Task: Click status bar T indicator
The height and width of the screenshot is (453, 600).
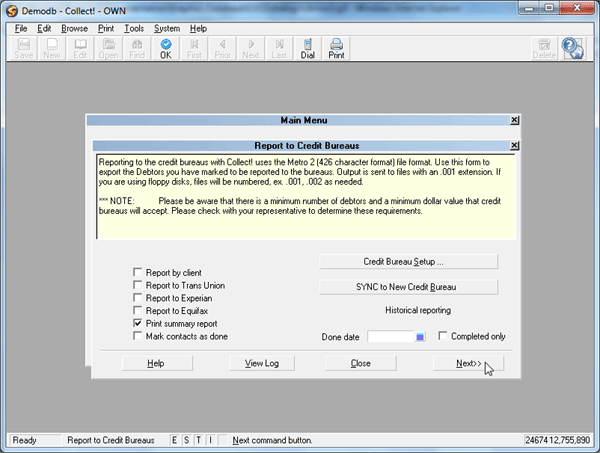Action: [x=199, y=440]
